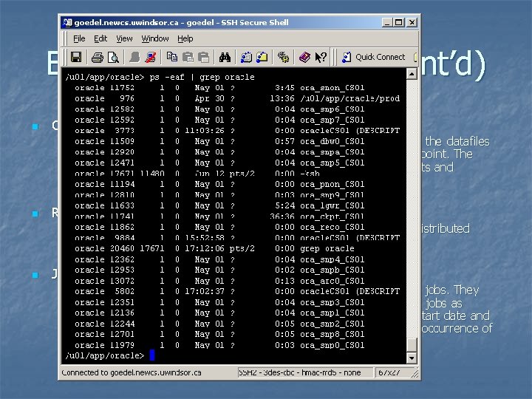The image size is (532, 399).
Task: Click the process name 'ora_reco_CS01'
Action: pyautogui.click(x=332, y=227)
